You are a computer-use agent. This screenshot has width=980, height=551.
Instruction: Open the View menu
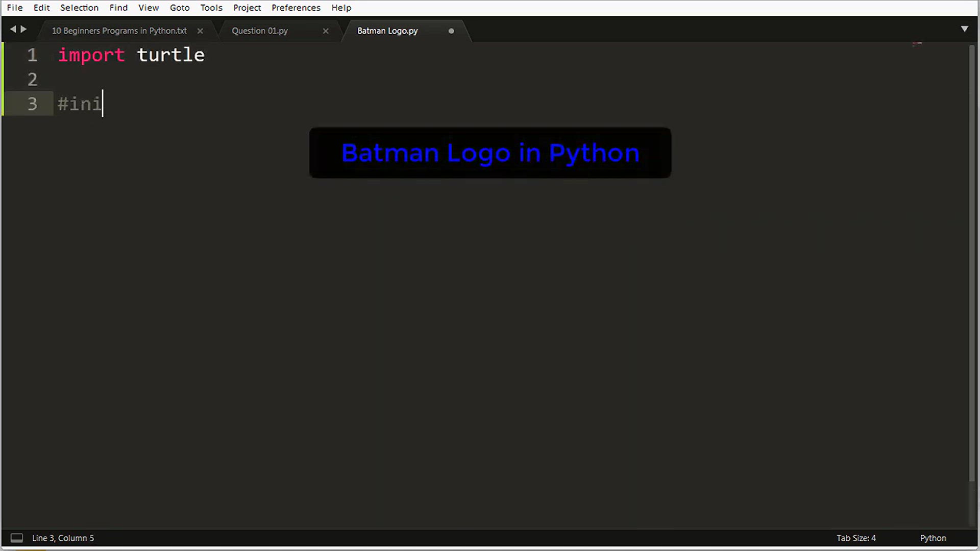149,8
